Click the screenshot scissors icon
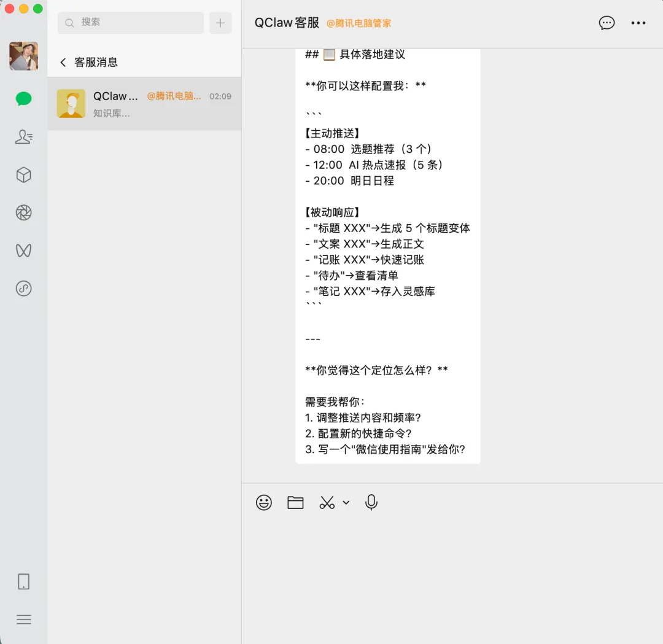 coord(327,502)
